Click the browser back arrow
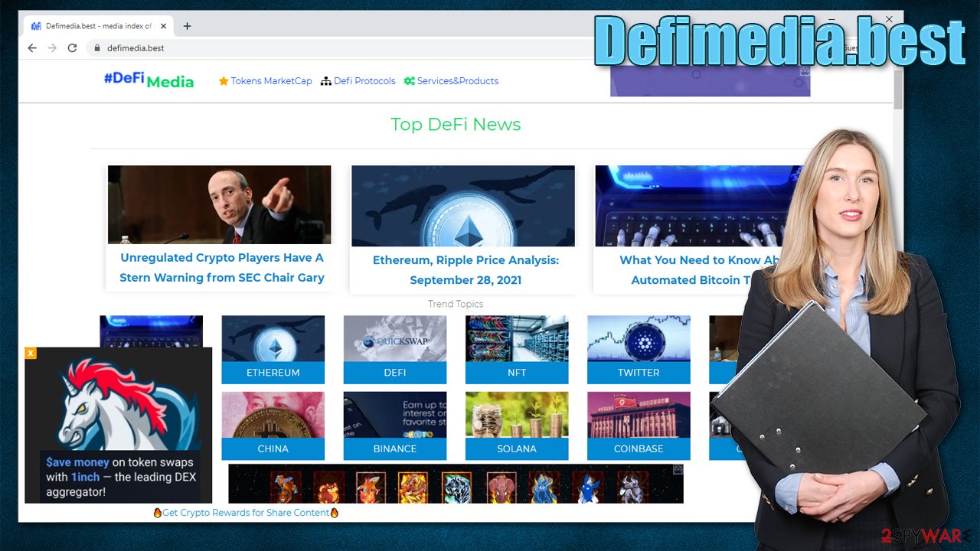The width and height of the screenshot is (980, 551). click(31, 47)
